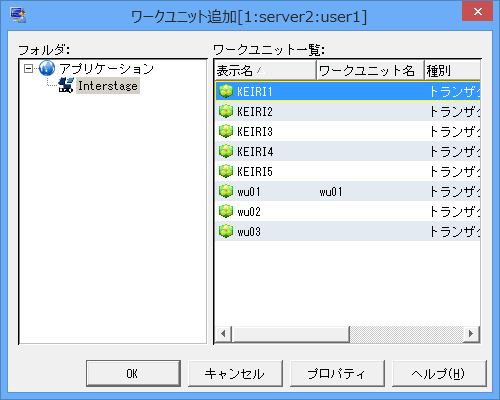Close the ワークユニット追加 dialog
This screenshot has height=400, width=500.
(477, 12)
